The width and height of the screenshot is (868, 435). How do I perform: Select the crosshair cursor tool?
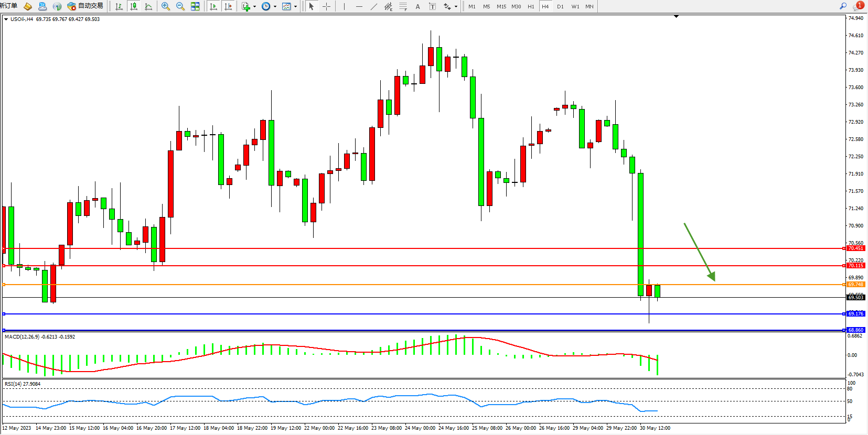326,6
